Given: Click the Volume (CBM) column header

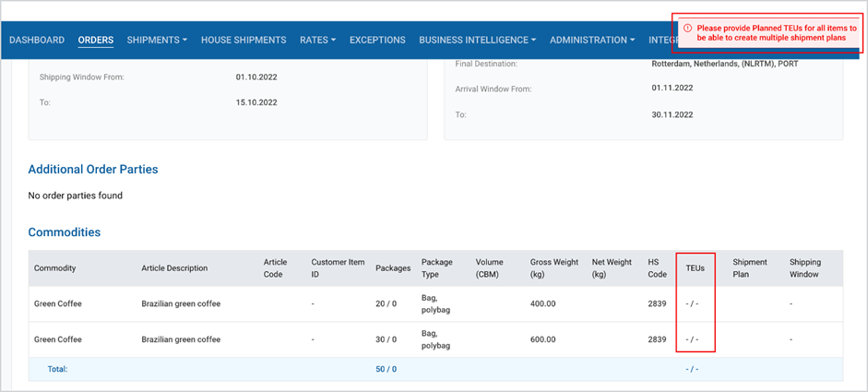Looking at the screenshot, I should tap(490, 268).
